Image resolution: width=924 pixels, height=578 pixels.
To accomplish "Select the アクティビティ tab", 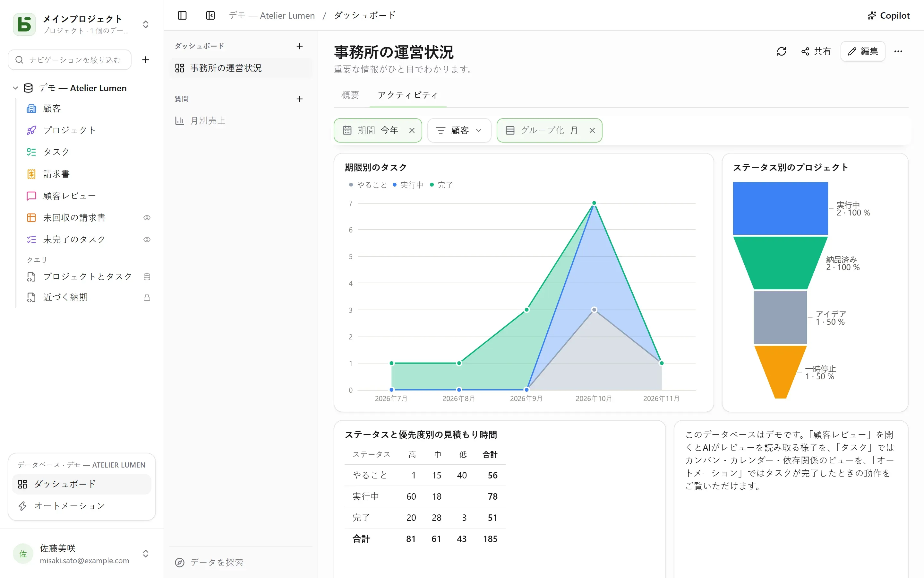I will pos(407,95).
